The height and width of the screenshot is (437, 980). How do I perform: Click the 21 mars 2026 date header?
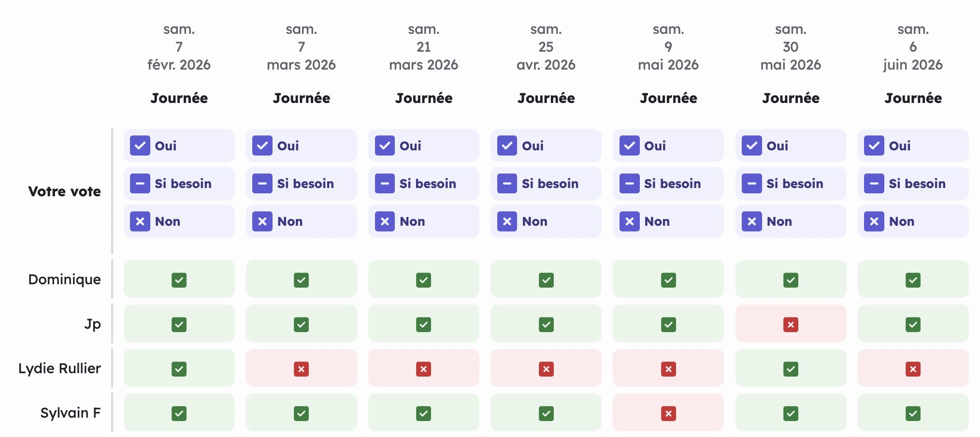pos(423,47)
